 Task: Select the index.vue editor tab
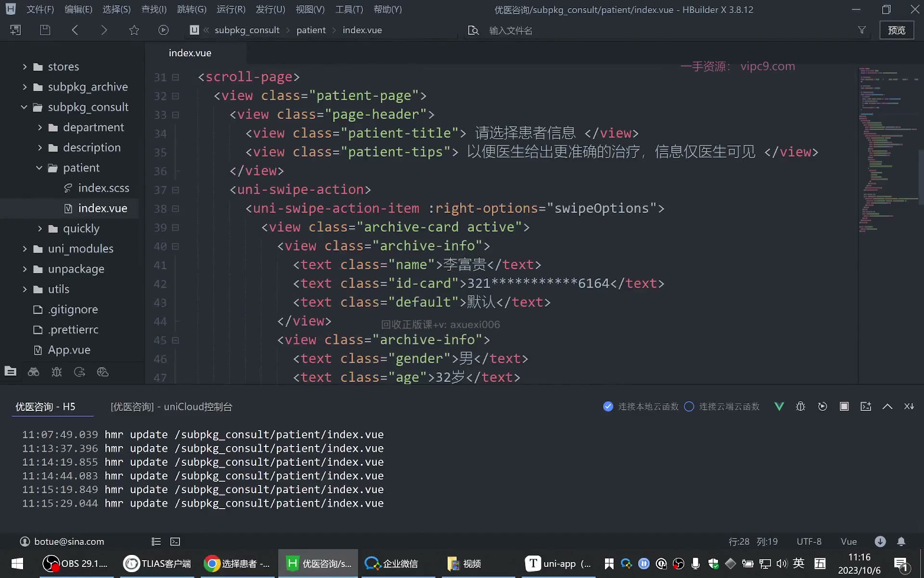click(x=190, y=53)
